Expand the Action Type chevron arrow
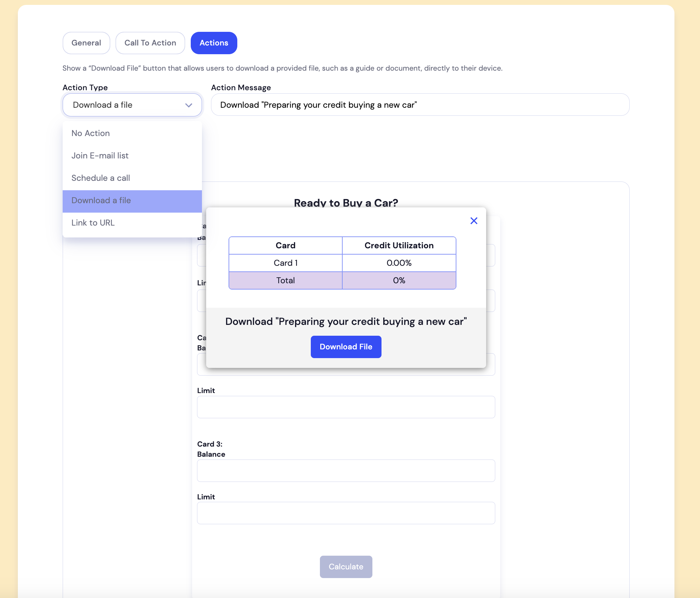Screen dimensions: 700x598 tap(189, 105)
